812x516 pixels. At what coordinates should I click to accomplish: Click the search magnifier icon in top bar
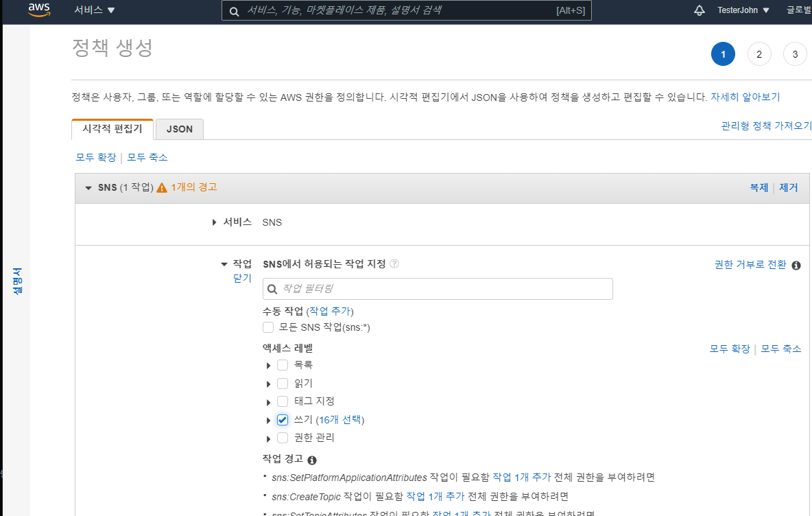point(234,11)
